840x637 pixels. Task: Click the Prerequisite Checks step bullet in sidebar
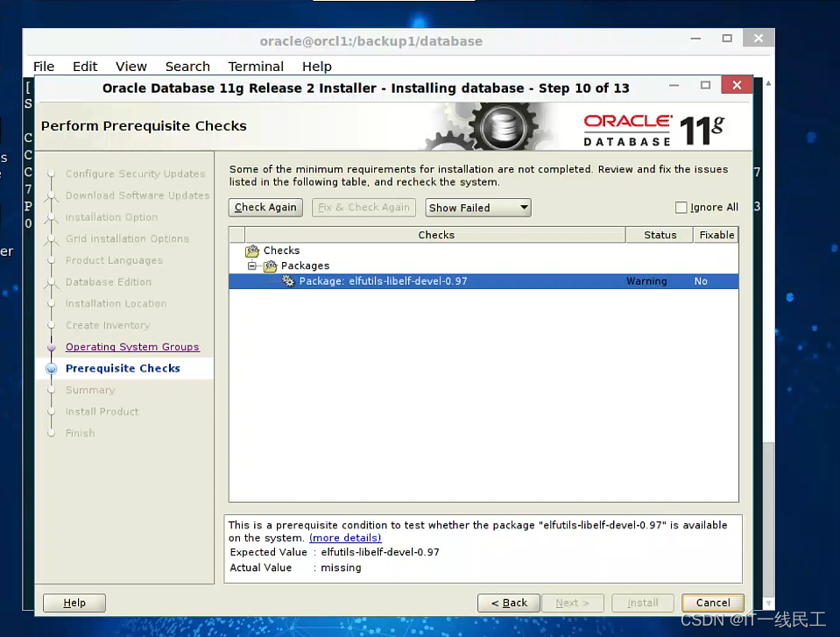point(51,368)
